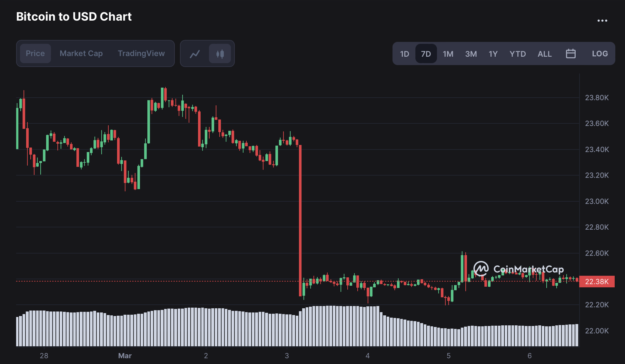The image size is (625, 364).
Task: Select the candlestick chart icon
Action: click(x=220, y=54)
